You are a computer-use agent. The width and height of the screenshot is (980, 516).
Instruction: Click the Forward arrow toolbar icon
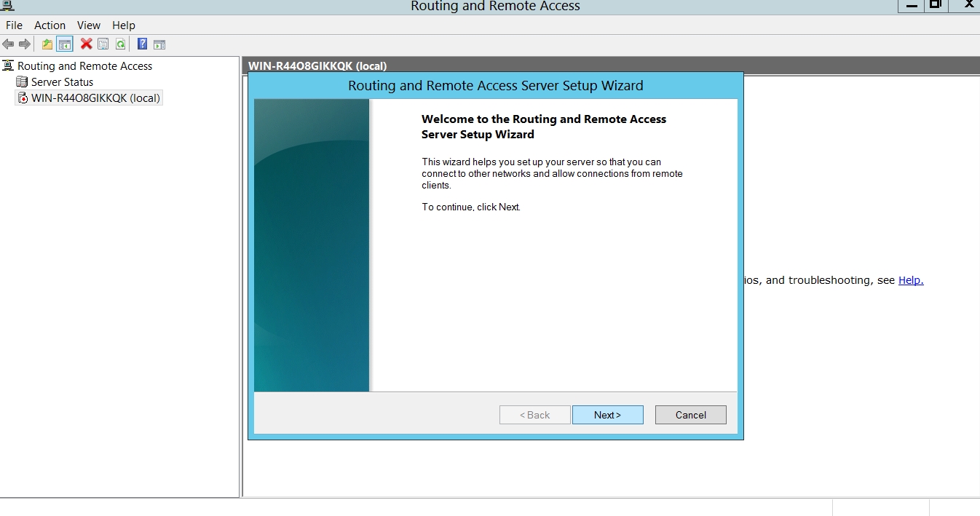click(x=25, y=44)
